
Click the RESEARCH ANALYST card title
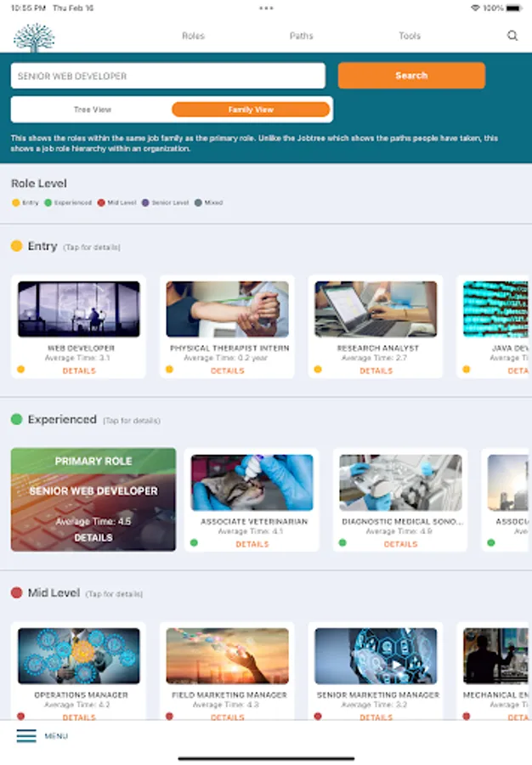[x=378, y=348]
